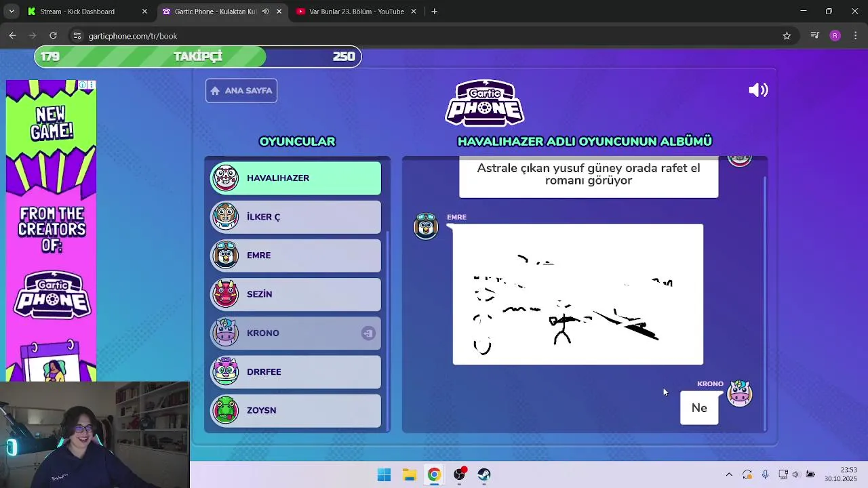Click the left-game icon on KRONO row
Viewport: 868px width, 488px height.
click(368, 333)
